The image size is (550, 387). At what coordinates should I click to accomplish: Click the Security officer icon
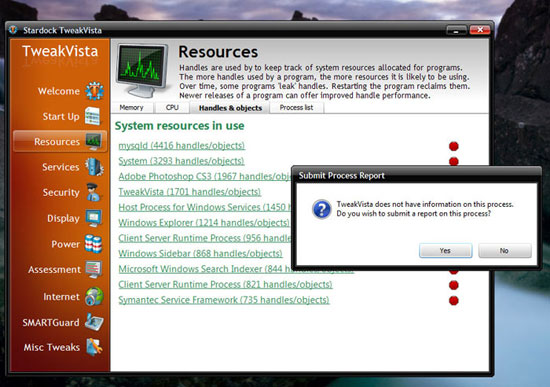point(93,192)
